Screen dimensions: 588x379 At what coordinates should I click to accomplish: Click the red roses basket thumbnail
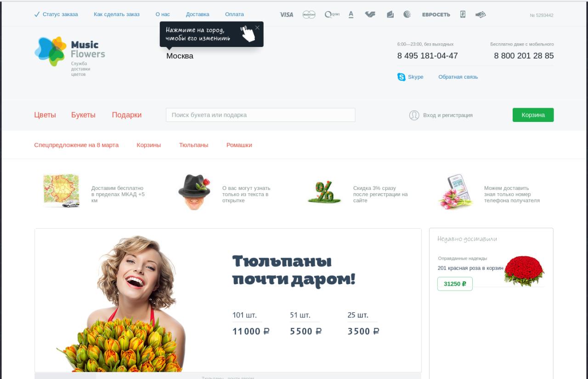(x=524, y=271)
